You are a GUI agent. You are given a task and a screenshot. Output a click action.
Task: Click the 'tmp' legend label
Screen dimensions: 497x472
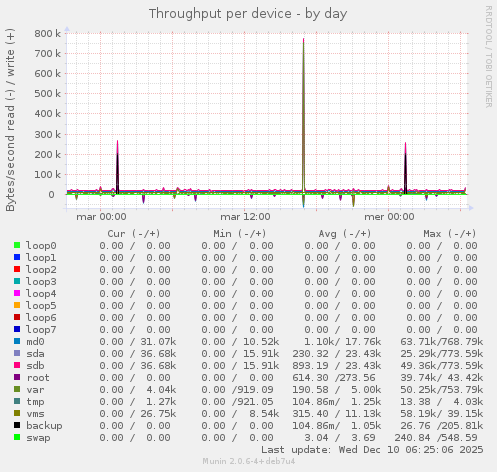point(35,402)
